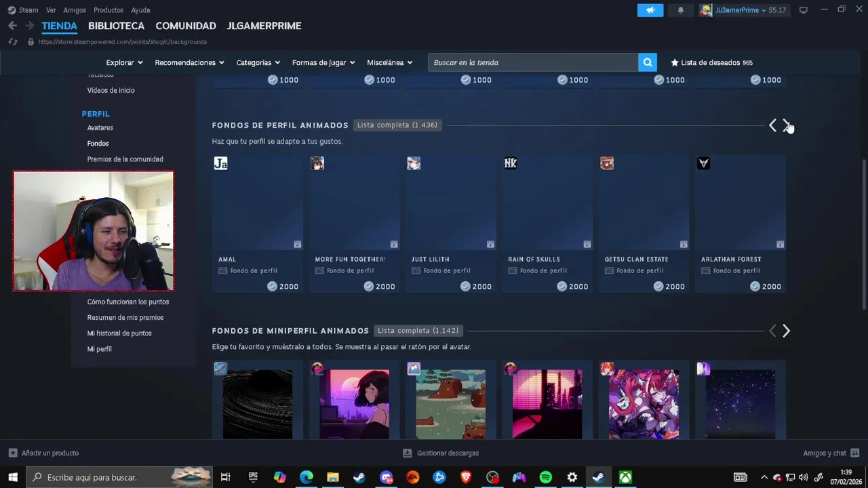Screen dimensions: 868x488
Task: Expand the Categorías dropdown
Action: (x=258, y=62)
